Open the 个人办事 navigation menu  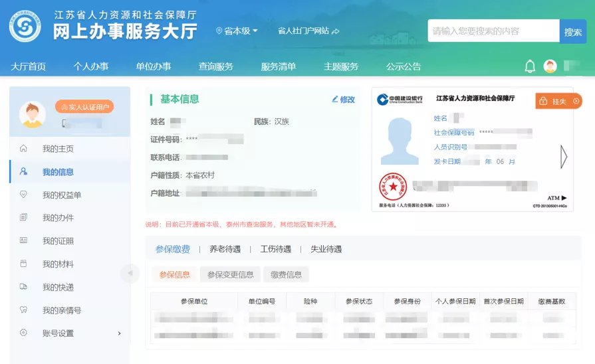tap(91, 66)
